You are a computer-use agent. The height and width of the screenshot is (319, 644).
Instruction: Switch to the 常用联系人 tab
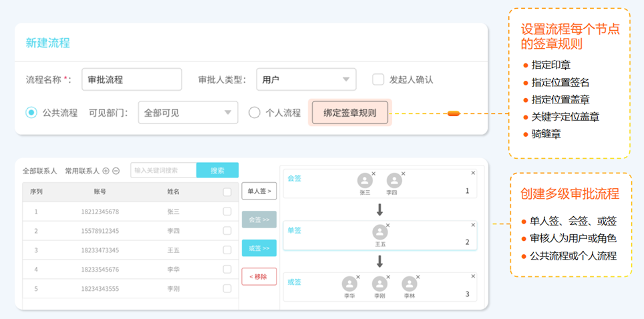pos(82,172)
